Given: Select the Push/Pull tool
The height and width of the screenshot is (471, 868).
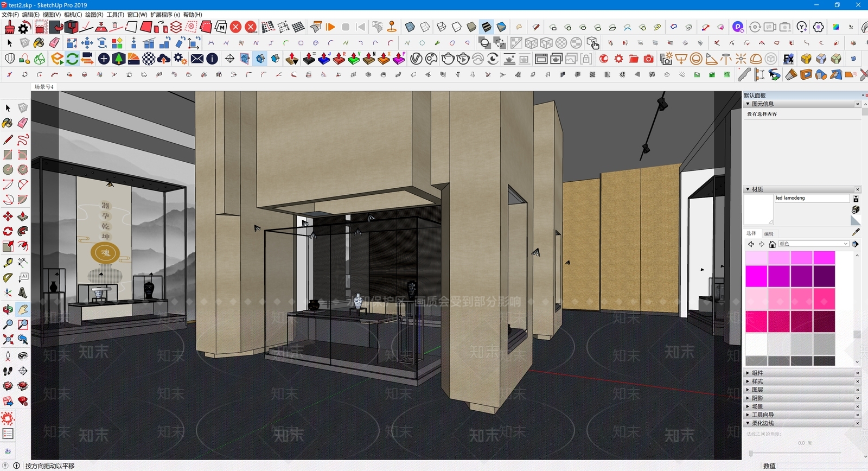Looking at the screenshot, I should pyautogui.click(x=23, y=217).
